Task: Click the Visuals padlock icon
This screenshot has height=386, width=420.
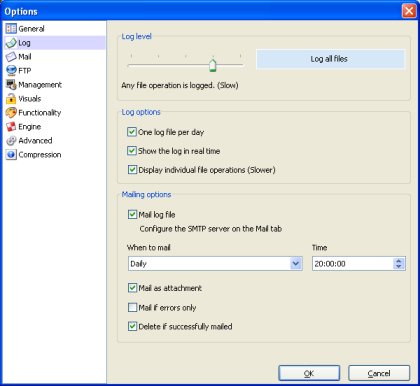Action: pyautogui.click(x=11, y=99)
